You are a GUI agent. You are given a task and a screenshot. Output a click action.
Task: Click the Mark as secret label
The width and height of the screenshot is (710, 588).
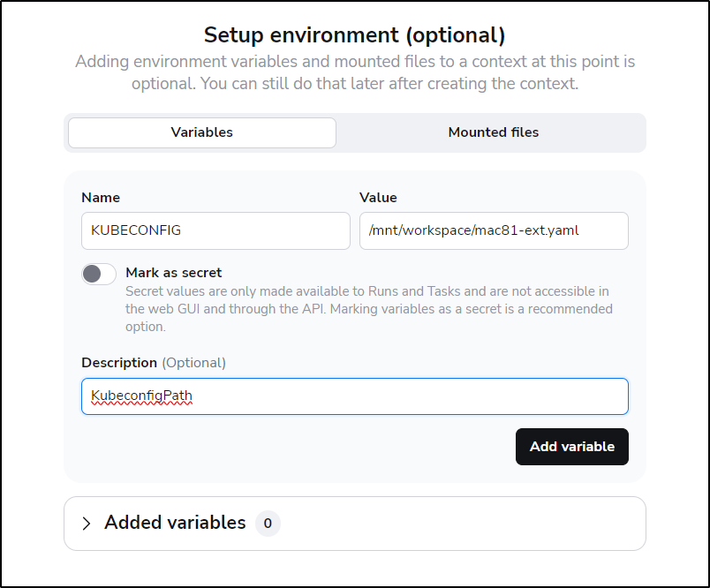173,273
